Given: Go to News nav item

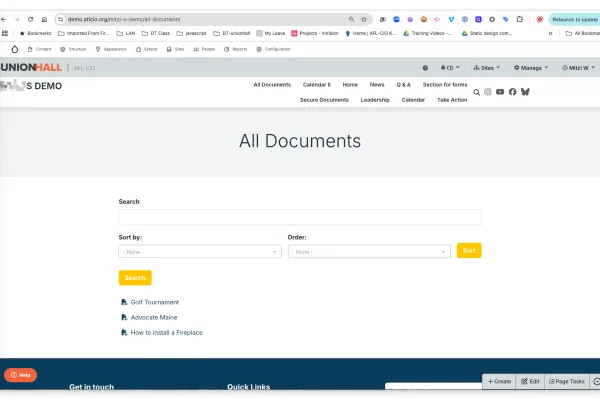Looking at the screenshot, I should pos(377,85).
